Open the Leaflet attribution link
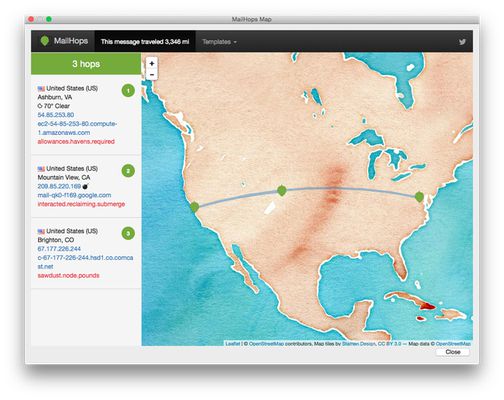The height and width of the screenshot is (400, 504). 232,343
